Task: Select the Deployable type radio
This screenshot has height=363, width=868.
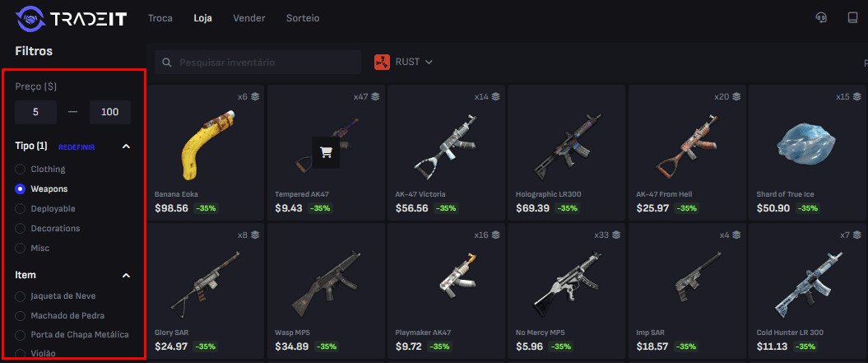Action: [20, 209]
